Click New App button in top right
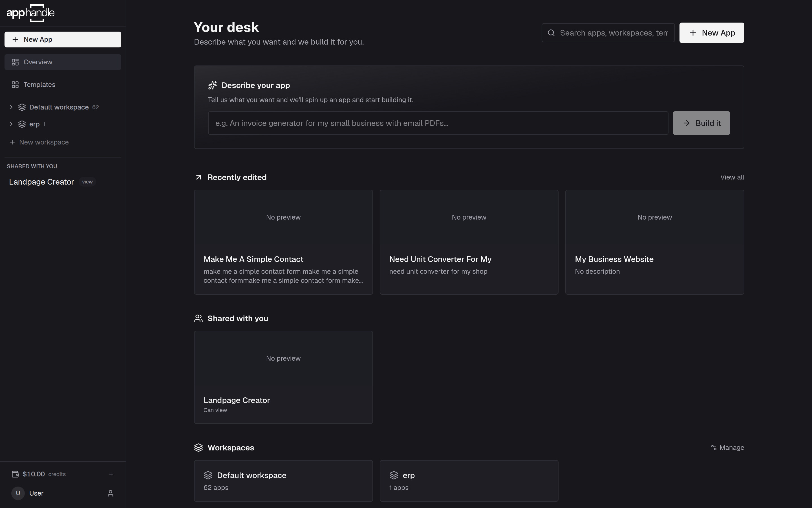Viewport: 812px width, 508px height. [712, 32]
